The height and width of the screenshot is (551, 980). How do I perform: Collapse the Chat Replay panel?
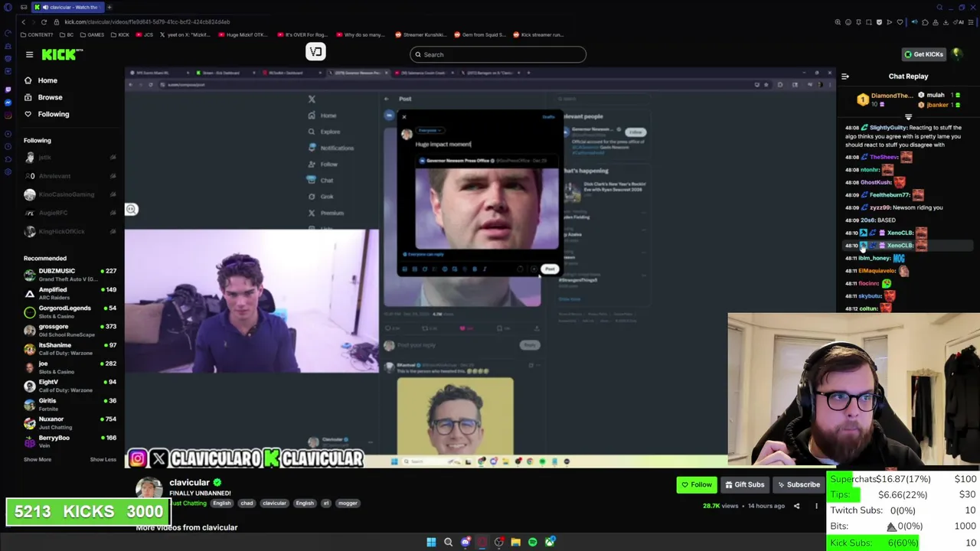(x=845, y=77)
